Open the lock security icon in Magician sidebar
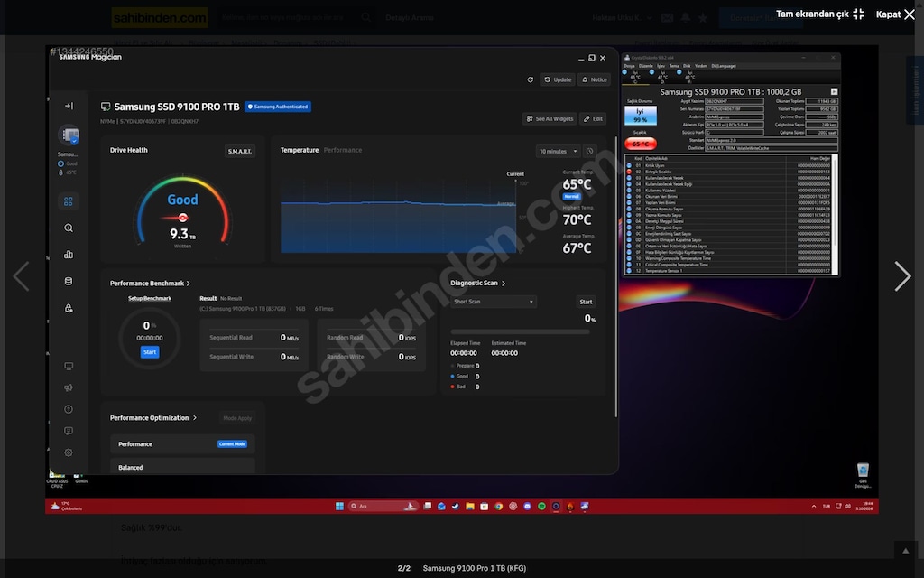Viewport: 924px width, 578px height. (69, 308)
